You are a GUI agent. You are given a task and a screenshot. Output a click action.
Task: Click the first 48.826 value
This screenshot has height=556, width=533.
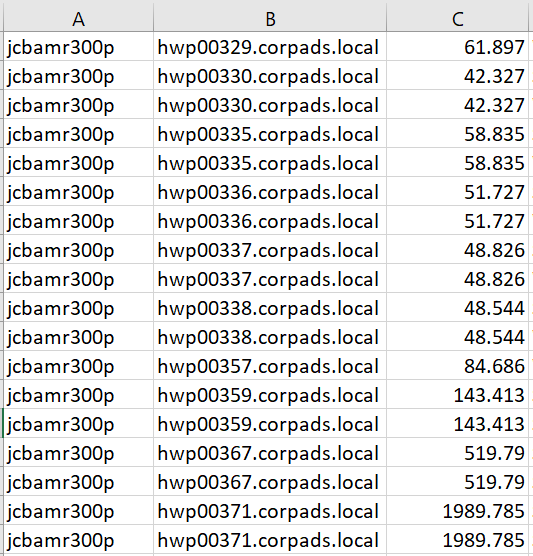click(x=457, y=249)
